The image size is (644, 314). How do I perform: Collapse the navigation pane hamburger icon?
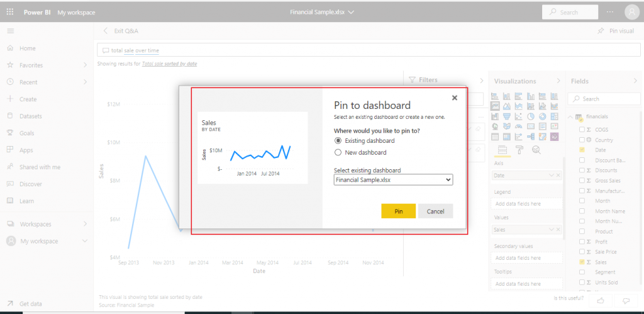click(11, 31)
